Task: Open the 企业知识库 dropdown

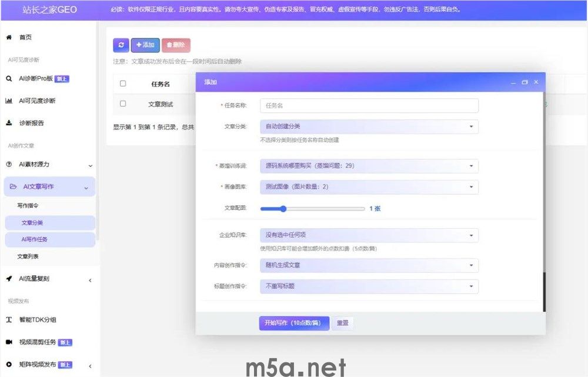Action: [369, 235]
